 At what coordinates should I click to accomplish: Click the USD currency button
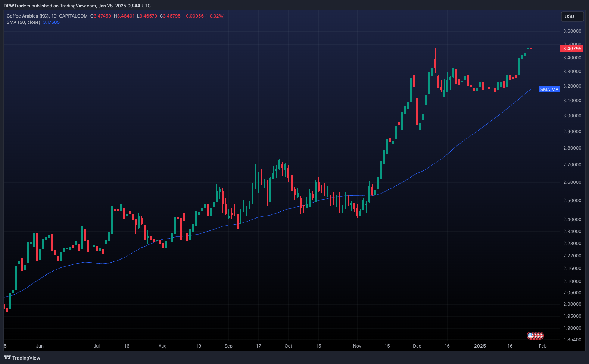[572, 16]
